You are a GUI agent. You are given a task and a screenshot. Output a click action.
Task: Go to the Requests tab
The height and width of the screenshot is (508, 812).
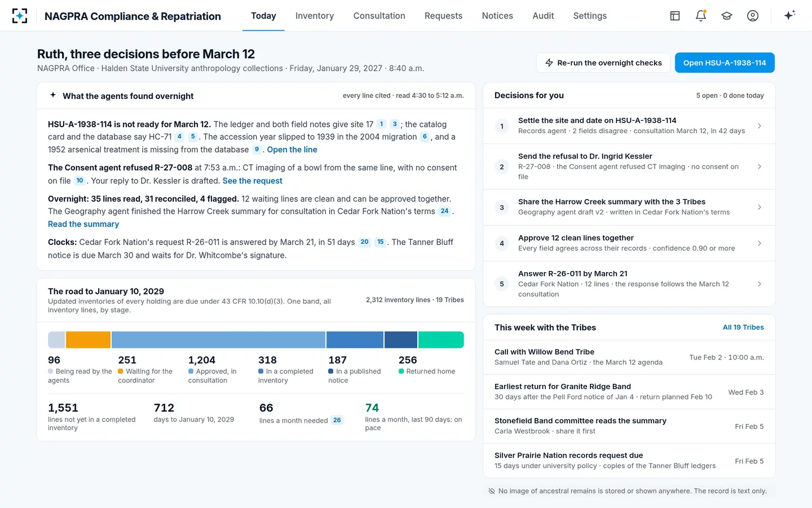coord(443,16)
